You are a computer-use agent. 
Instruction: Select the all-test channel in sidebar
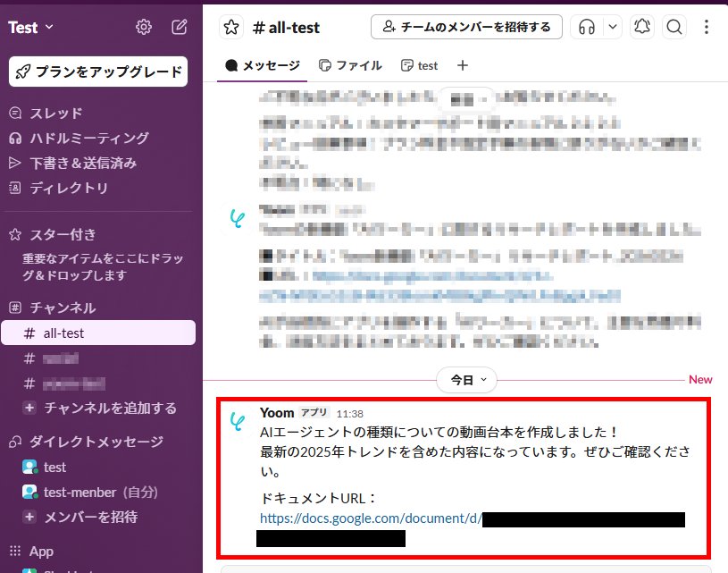[98, 333]
